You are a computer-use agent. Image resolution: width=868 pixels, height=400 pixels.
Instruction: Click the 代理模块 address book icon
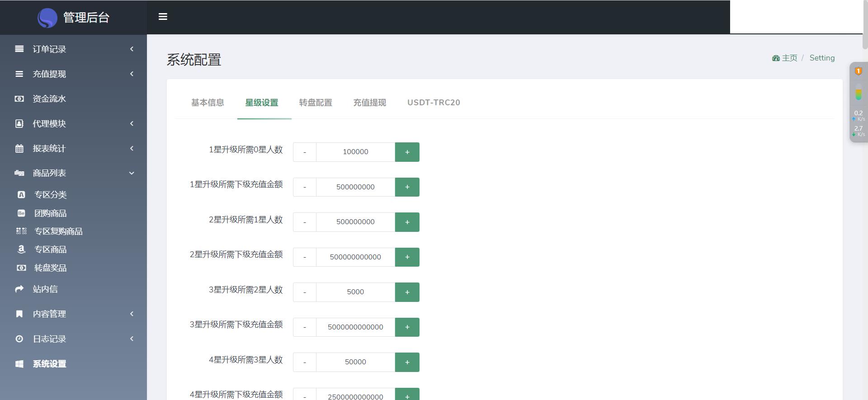pos(19,123)
